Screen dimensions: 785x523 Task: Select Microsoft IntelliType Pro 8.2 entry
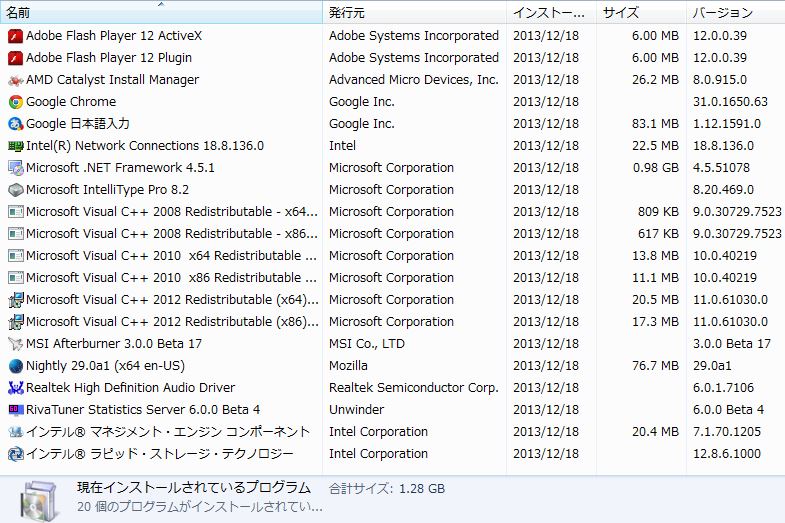[x=108, y=190]
